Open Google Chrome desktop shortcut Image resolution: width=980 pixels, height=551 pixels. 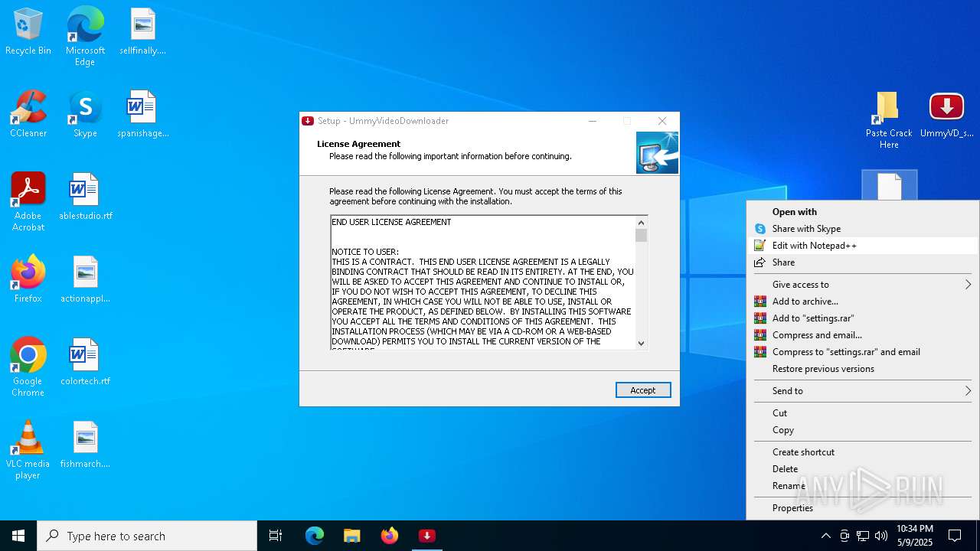click(28, 367)
